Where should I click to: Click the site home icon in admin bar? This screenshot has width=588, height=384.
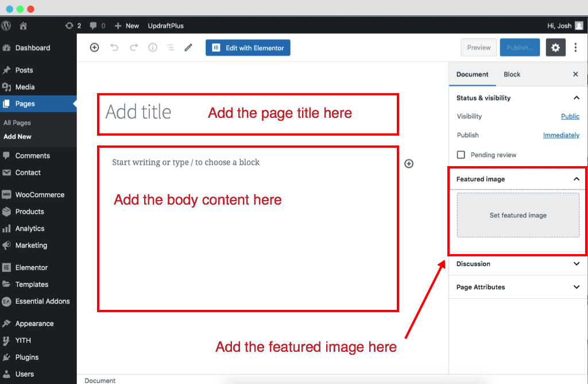pos(22,25)
